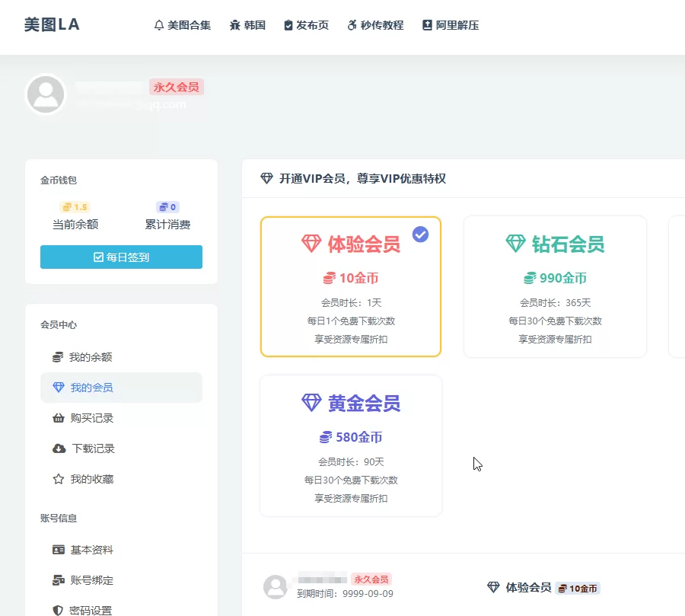685x616 pixels.
Task: Click the icon beside 账号绑定
Action: (x=59, y=580)
